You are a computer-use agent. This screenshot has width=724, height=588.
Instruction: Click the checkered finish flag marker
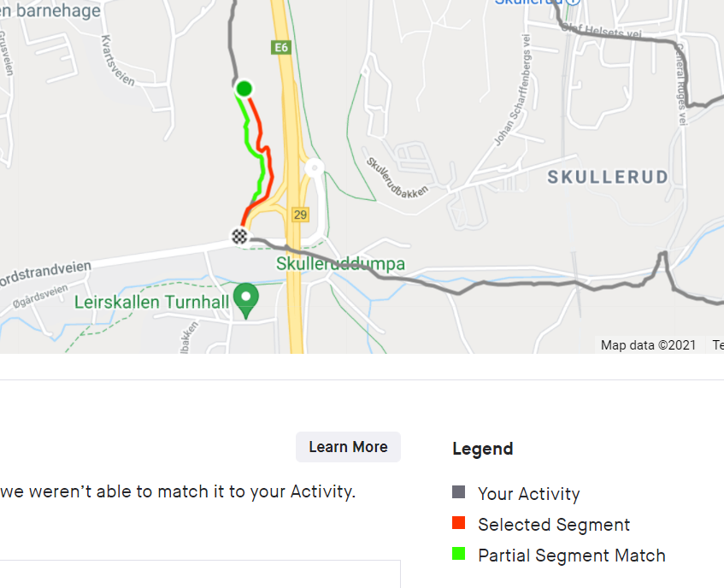click(x=239, y=236)
